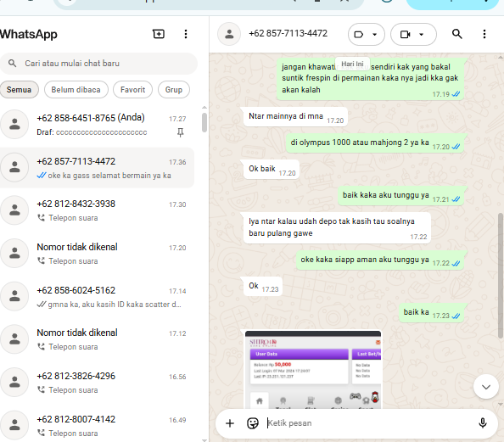Image resolution: width=504 pixels, height=442 pixels.
Task: Open the conversation three-dot menu
Action: 484,34
